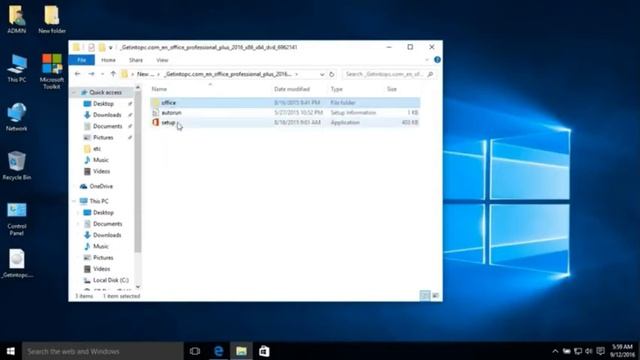Open the etc folder in sidebar

point(97,149)
